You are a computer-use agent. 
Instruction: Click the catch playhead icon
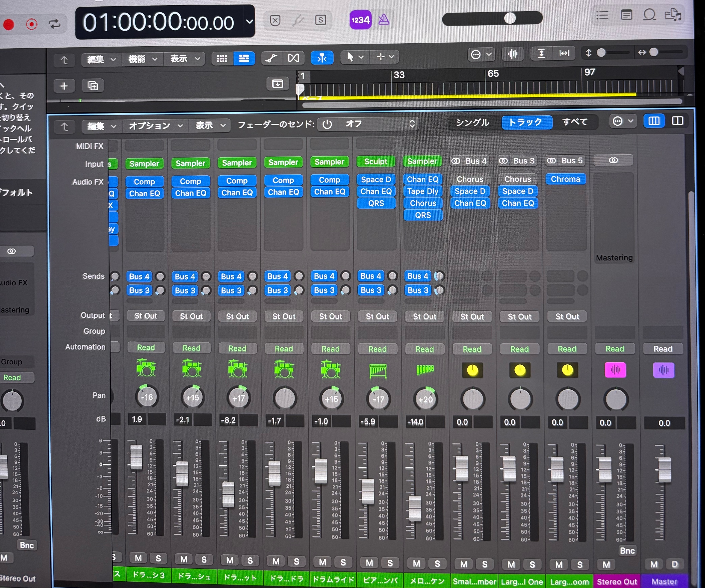point(322,58)
